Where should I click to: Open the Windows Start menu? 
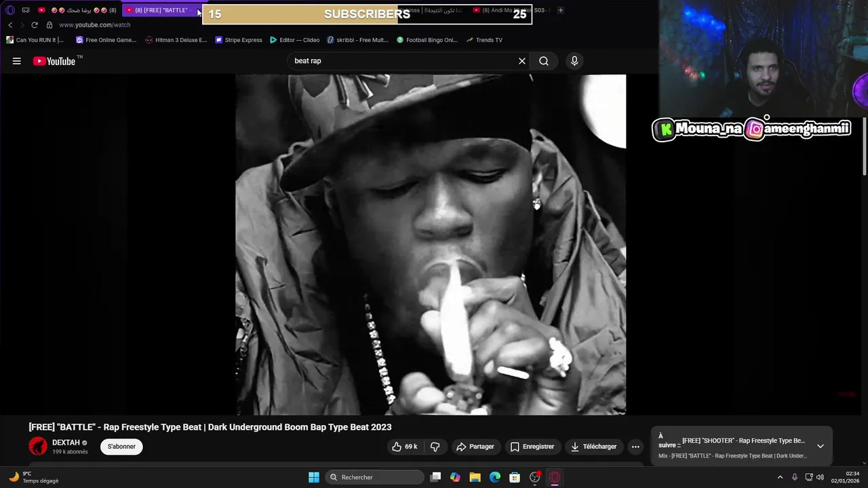click(x=314, y=477)
